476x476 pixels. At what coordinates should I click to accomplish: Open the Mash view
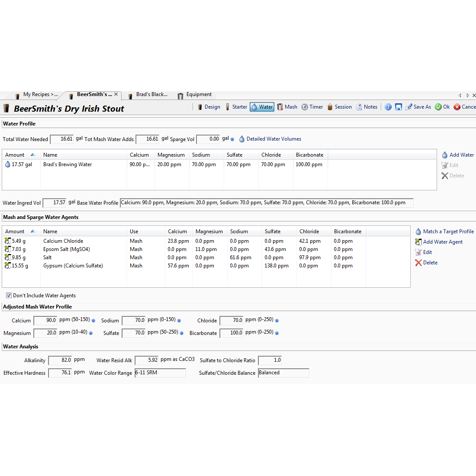click(x=287, y=107)
